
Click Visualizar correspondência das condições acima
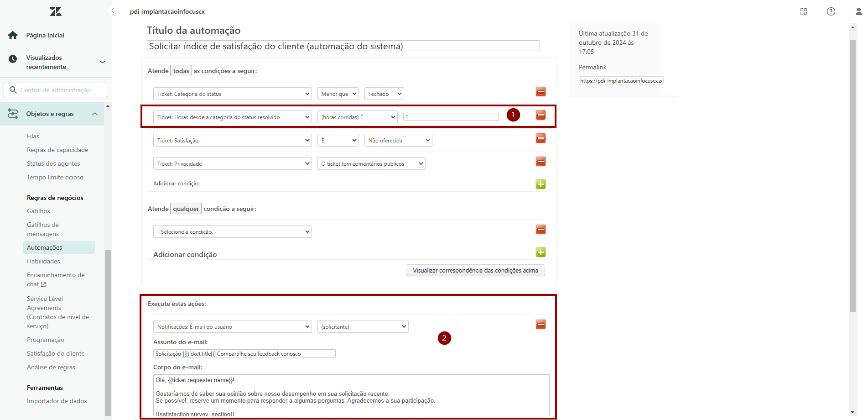point(475,271)
